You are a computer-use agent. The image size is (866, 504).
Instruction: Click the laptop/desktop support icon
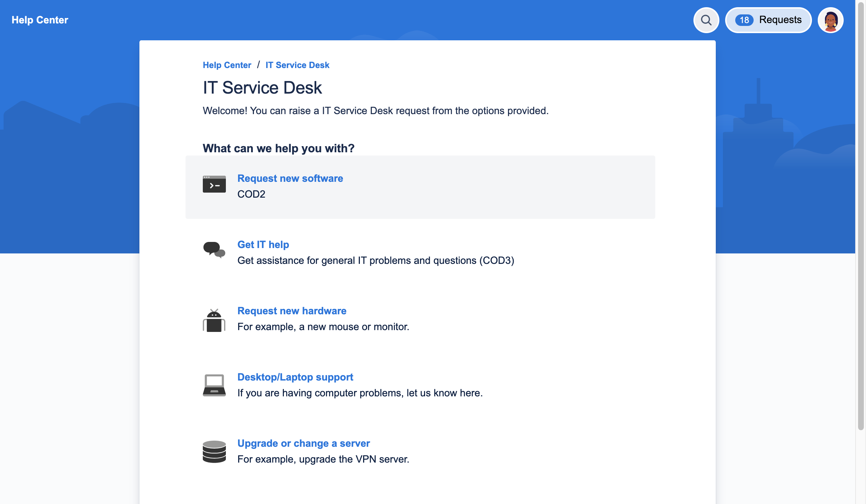click(214, 384)
